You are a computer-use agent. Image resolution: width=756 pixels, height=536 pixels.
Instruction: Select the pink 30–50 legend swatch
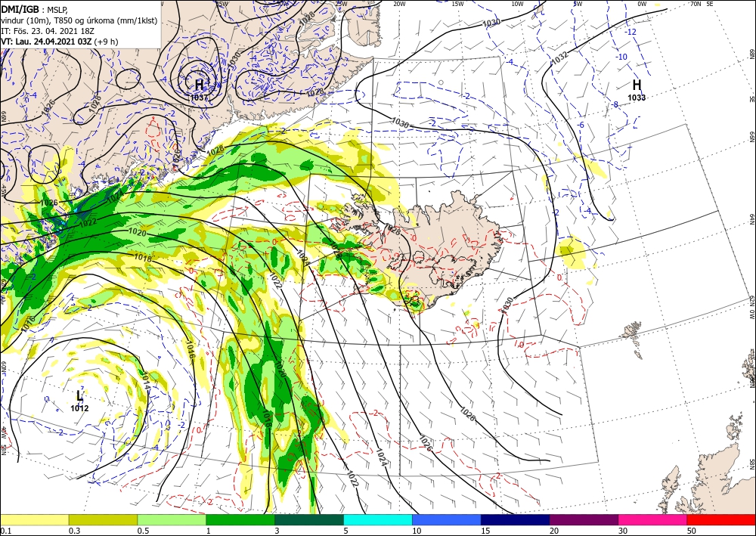653,519
